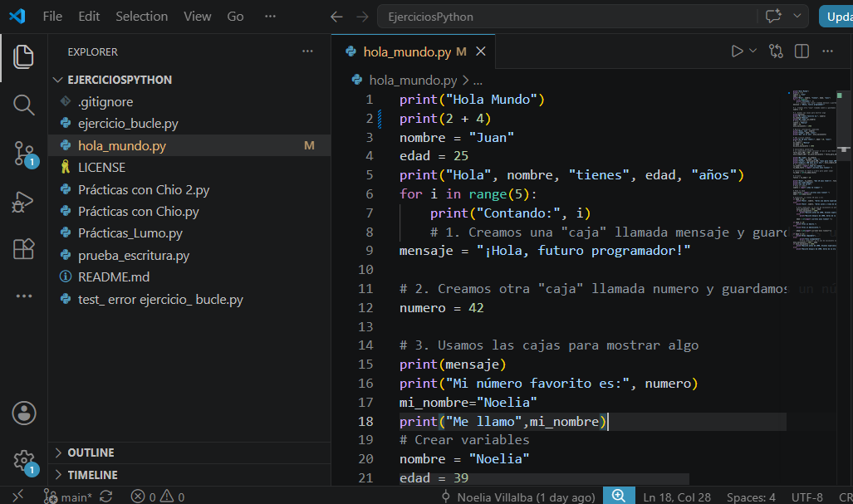
Task: Expand breadcrumb ellipsis after hola_mundo.py
Action: pos(478,81)
